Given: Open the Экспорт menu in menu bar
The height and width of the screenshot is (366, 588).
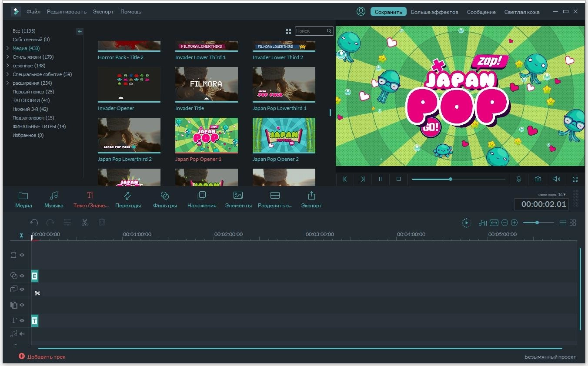Looking at the screenshot, I should coord(103,12).
